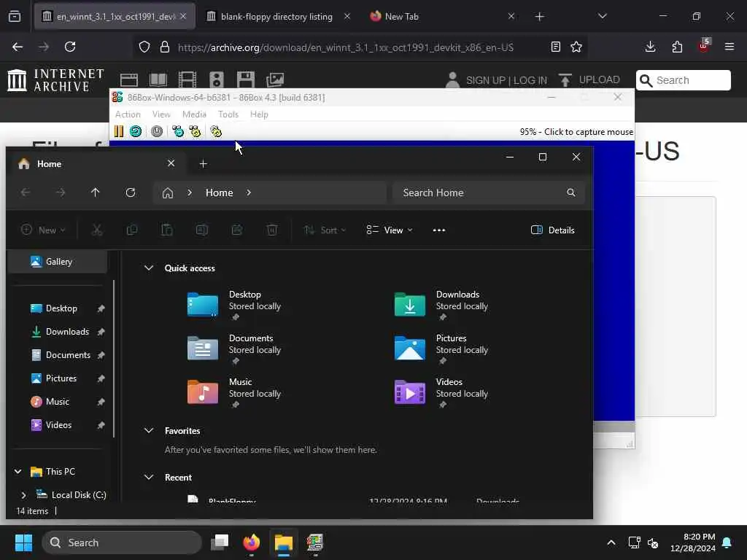Image resolution: width=747 pixels, height=560 pixels.
Task: Open Internet Archive texts book icon
Action: pos(158,80)
